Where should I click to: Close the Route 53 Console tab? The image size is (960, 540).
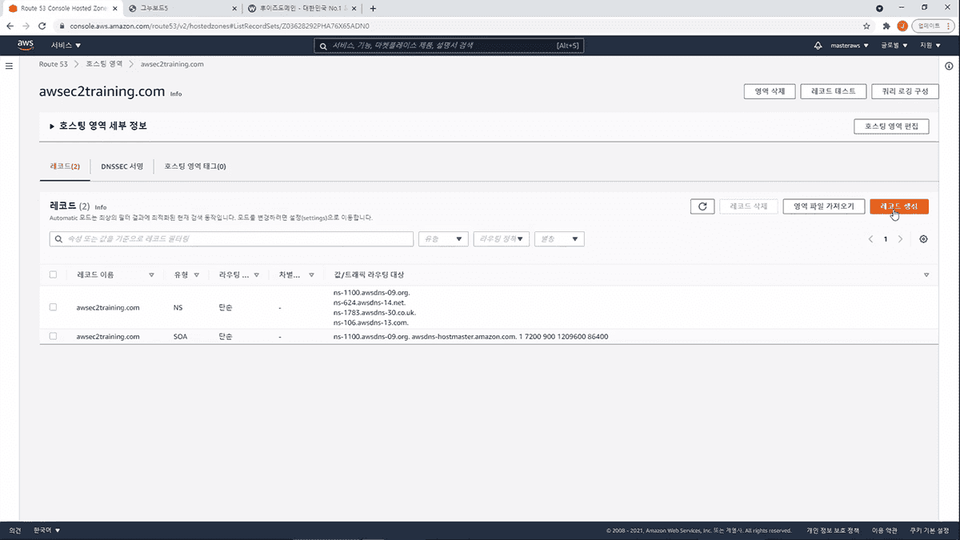(x=115, y=9)
